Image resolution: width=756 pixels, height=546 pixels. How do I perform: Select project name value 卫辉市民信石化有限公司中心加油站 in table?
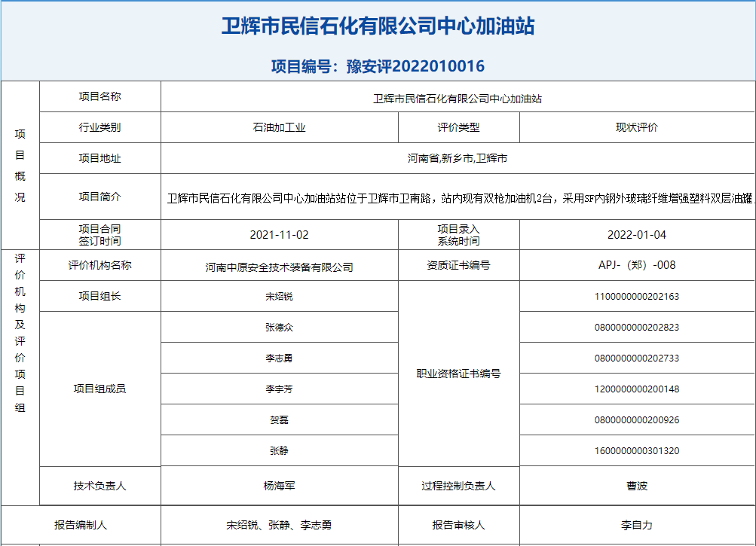tap(457, 99)
